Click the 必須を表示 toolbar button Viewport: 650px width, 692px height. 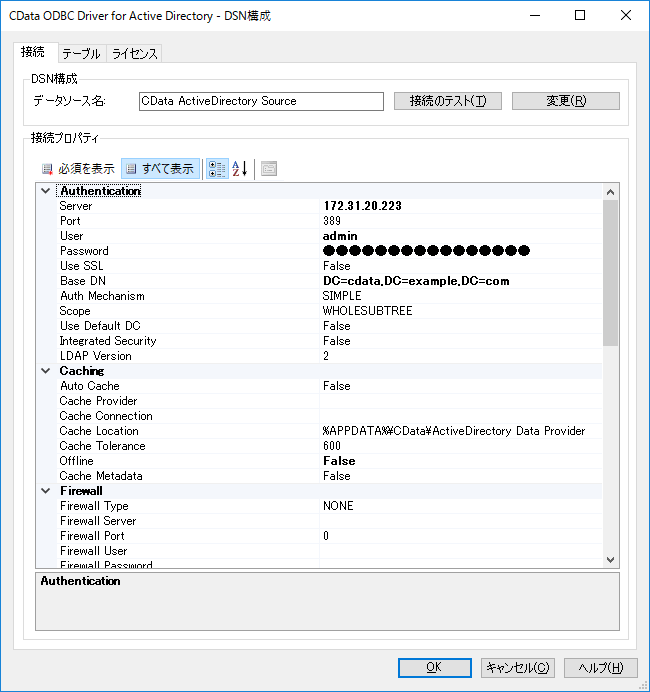78,169
